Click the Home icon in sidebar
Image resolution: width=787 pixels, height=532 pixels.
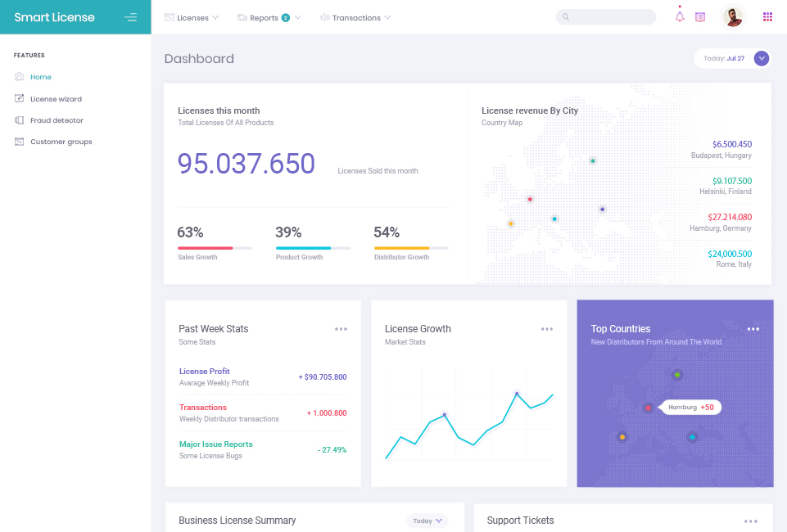click(x=19, y=77)
